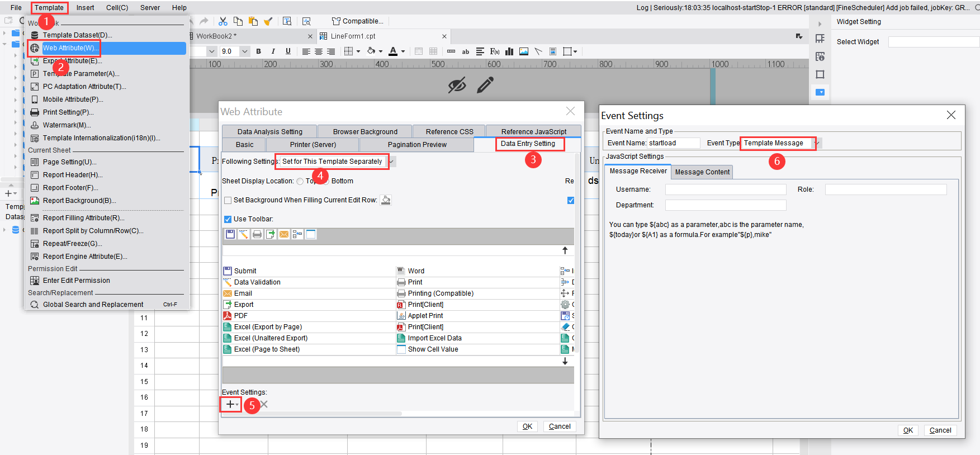Click the insert image icon in the toolbar
The height and width of the screenshot is (455, 980).
(524, 51)
